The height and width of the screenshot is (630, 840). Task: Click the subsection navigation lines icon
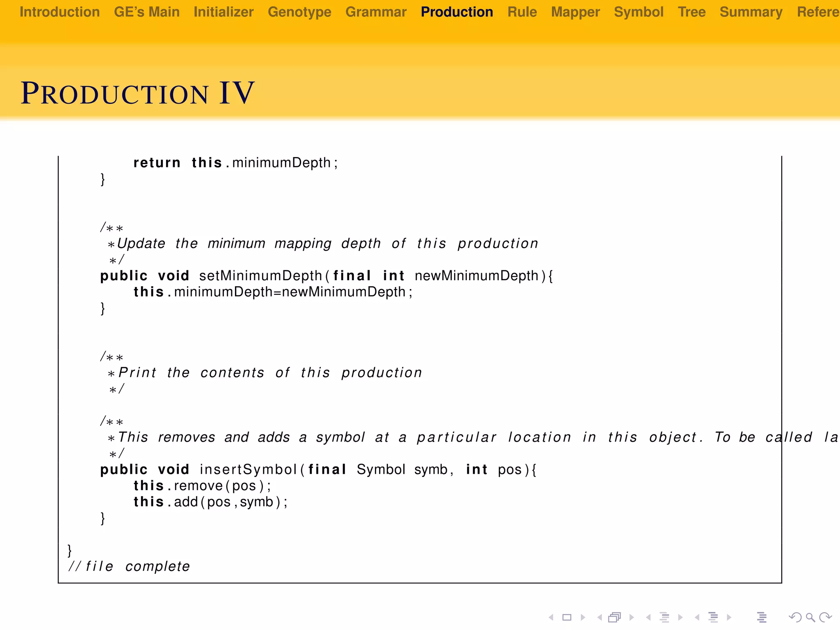click(x=664, y=617)
